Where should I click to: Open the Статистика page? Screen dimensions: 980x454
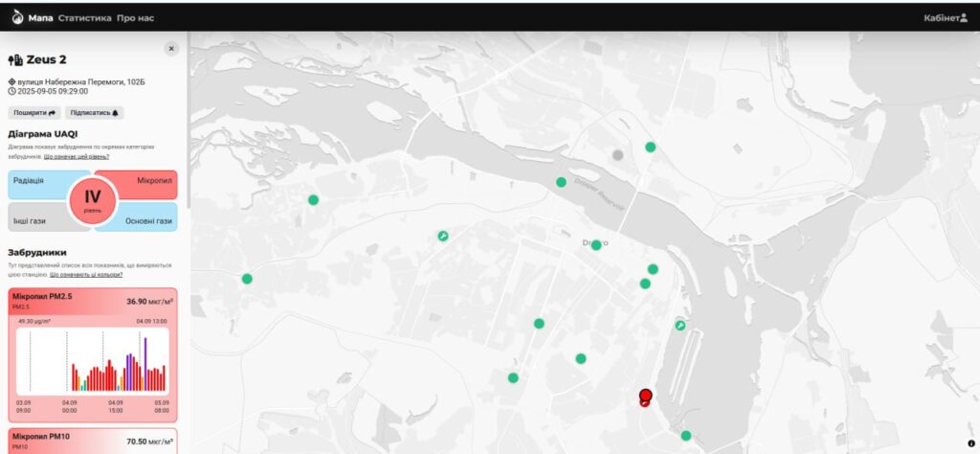click(x=84, y=18)
